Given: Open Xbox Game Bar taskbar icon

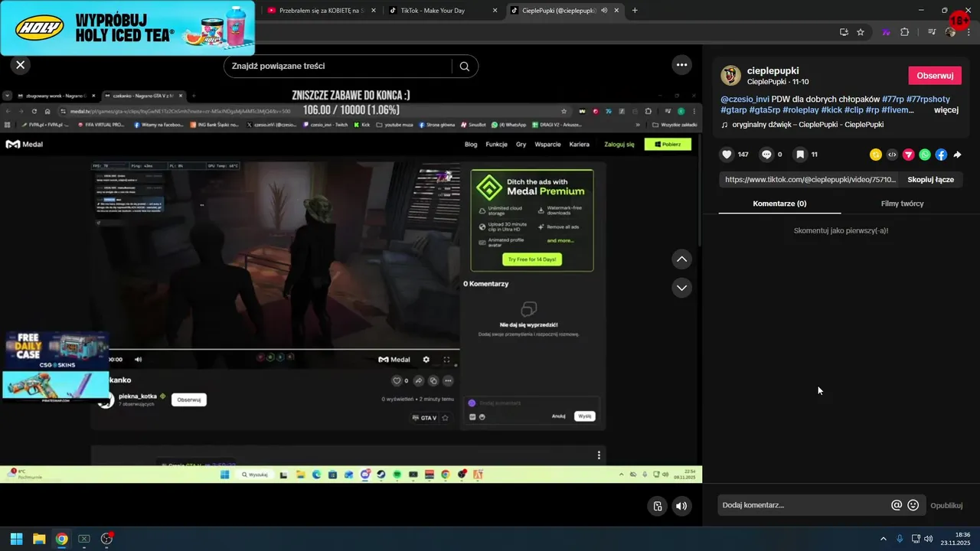Looking at the screenshot, I should pyautogui.click(x=84, y=539).
